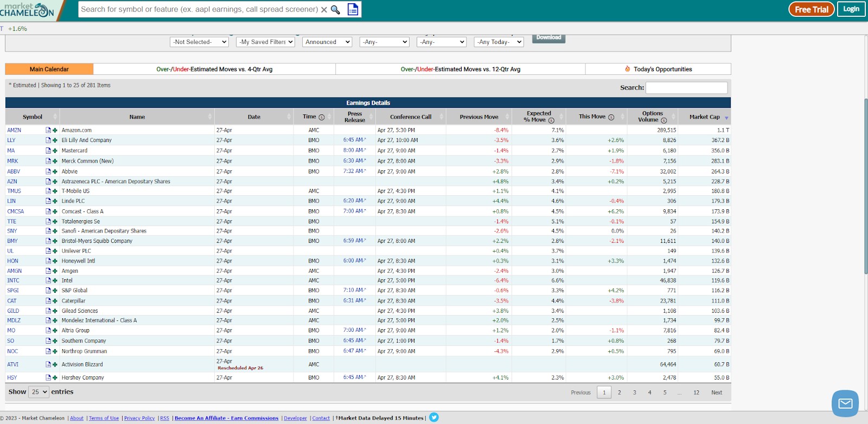Image resolution: width=868 pixels, height=424 pixels.
Task: Expand the My Saved Filters dropdown
Action: pos(266,42)
